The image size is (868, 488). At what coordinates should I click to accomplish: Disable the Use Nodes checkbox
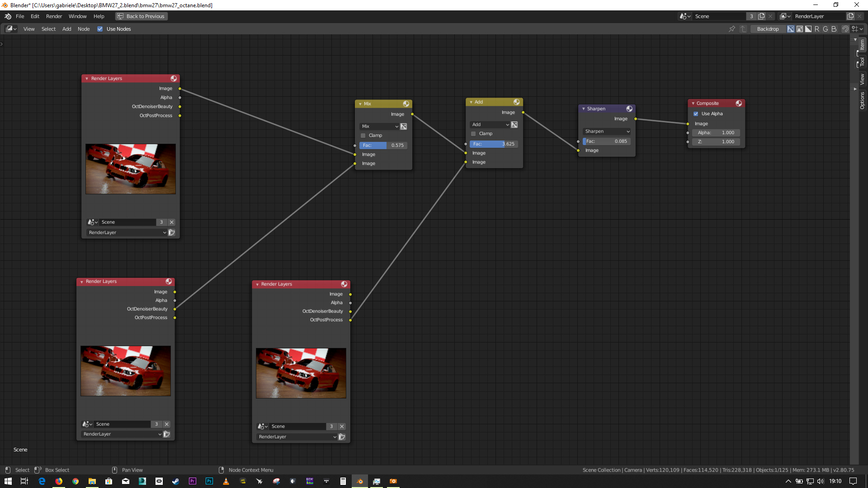click(x=100, y=29)
